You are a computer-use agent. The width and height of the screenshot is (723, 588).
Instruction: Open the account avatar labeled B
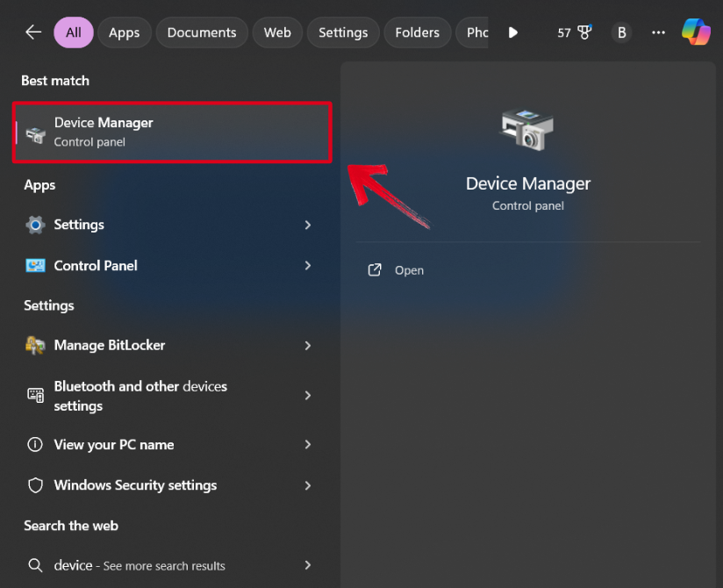point(621,32)
